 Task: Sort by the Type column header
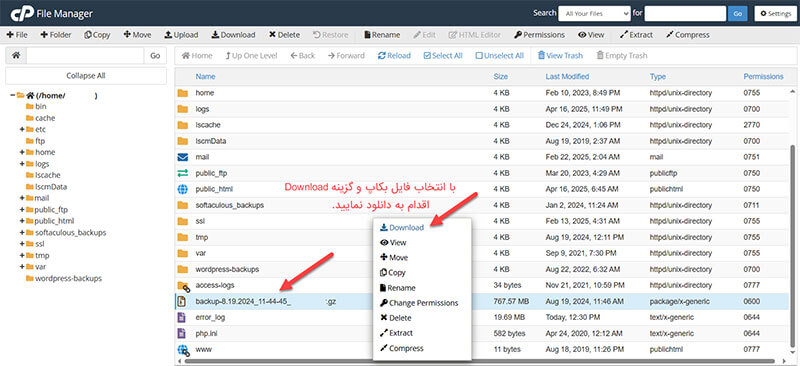point(658,77)
